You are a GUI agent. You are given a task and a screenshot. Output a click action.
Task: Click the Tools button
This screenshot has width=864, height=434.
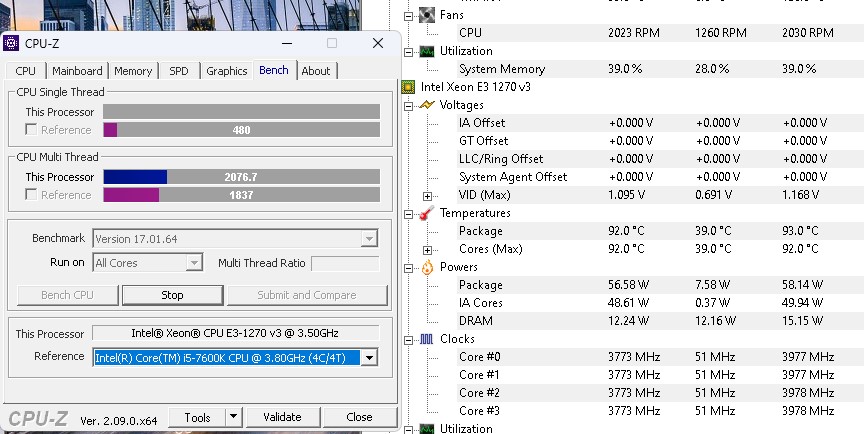pyautogui.click(x=197, y=417)
